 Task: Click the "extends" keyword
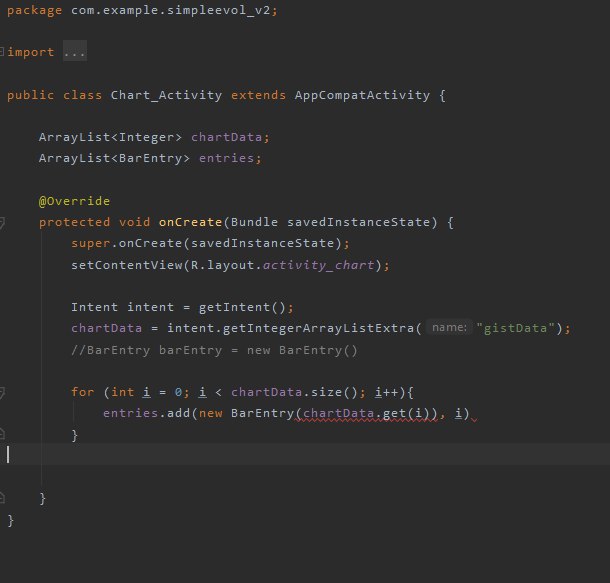[258, 95]
